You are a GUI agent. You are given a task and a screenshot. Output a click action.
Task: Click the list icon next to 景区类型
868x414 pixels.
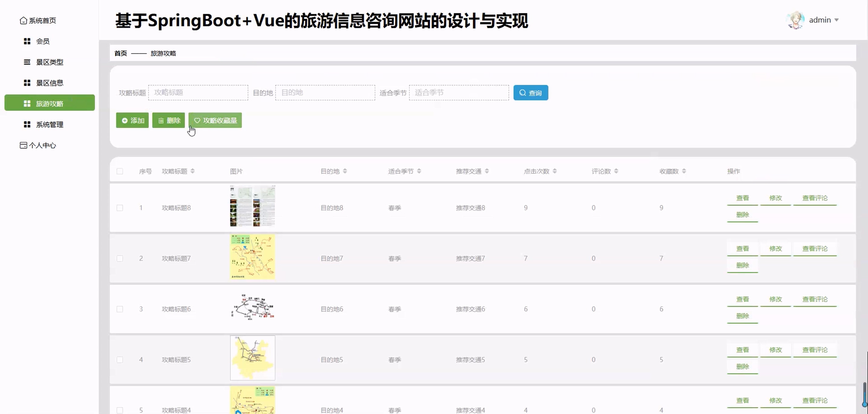point(27,62)
